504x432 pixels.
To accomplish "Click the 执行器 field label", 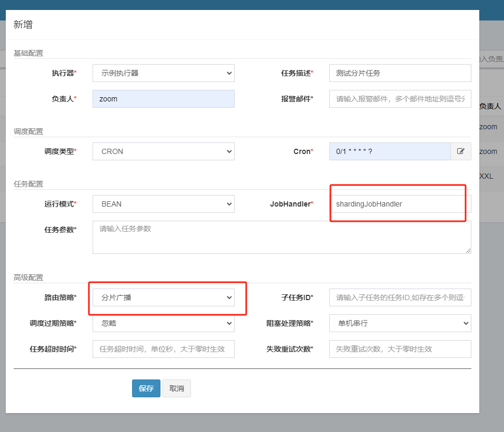I will (64, 73).
